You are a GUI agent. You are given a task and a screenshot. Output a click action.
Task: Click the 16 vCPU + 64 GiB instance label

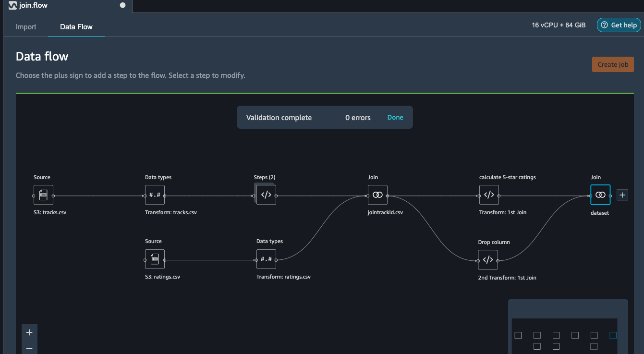(559, 25)
